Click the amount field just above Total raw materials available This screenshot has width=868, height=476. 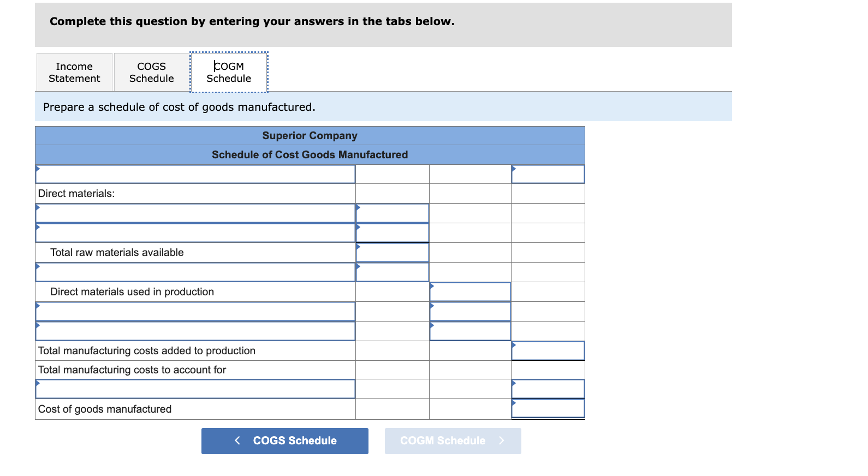392,233
